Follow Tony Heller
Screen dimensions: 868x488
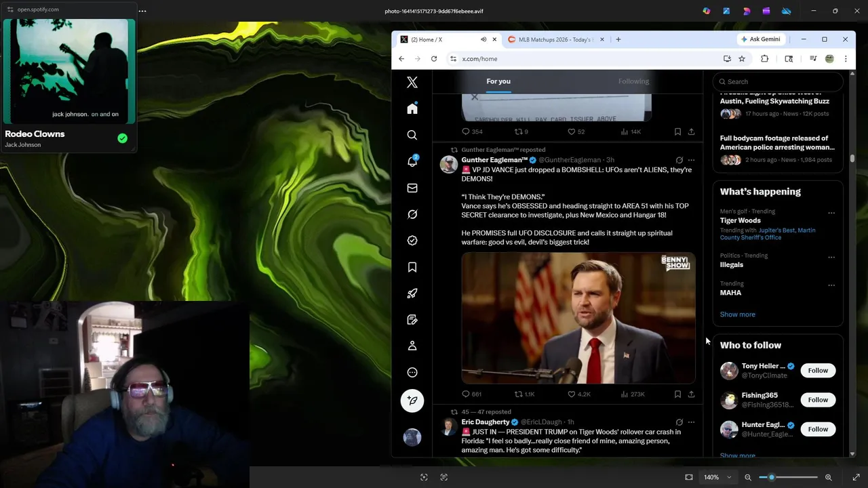pyautogui.click(x=818, y=371)
